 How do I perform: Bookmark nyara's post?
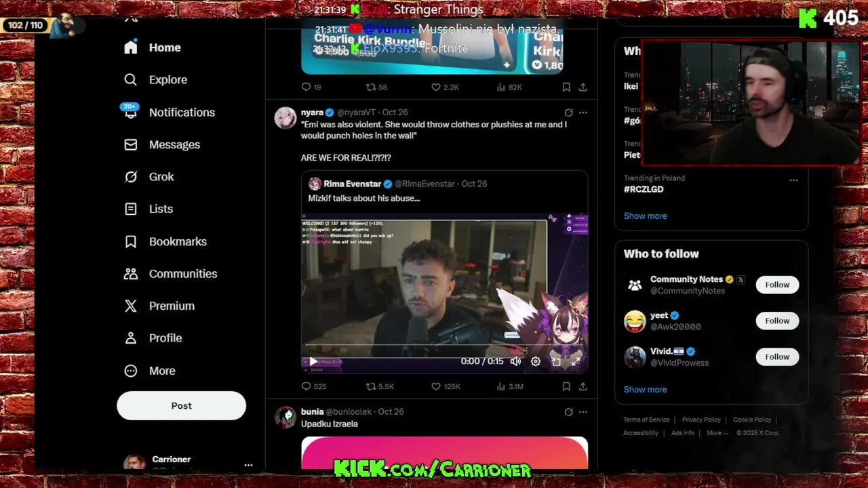pyautogui.click(x=566, y=386)
